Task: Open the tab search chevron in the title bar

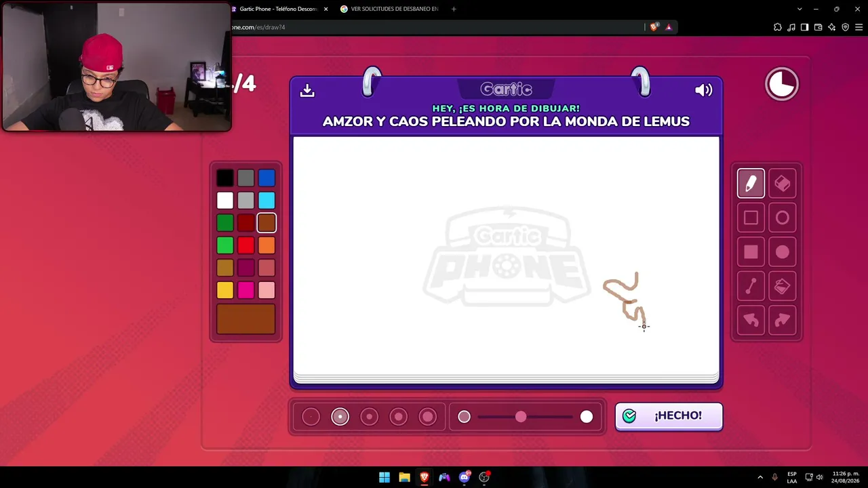Action: click(800, 9)
